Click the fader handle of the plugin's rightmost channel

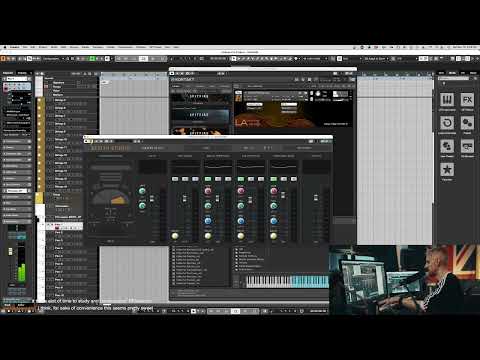316,198
